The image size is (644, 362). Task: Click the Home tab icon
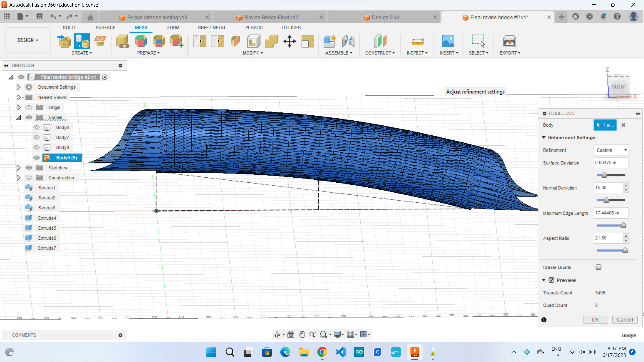pyautogui.click(x=90, y=17)
